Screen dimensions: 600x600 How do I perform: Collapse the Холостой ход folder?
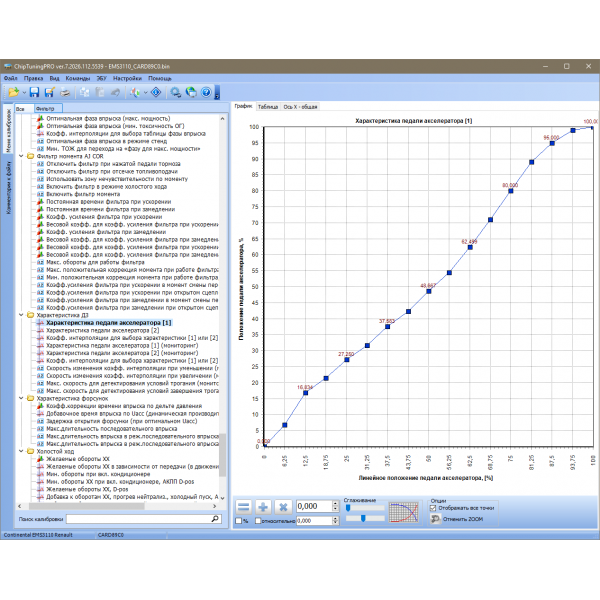coord(23,451)
